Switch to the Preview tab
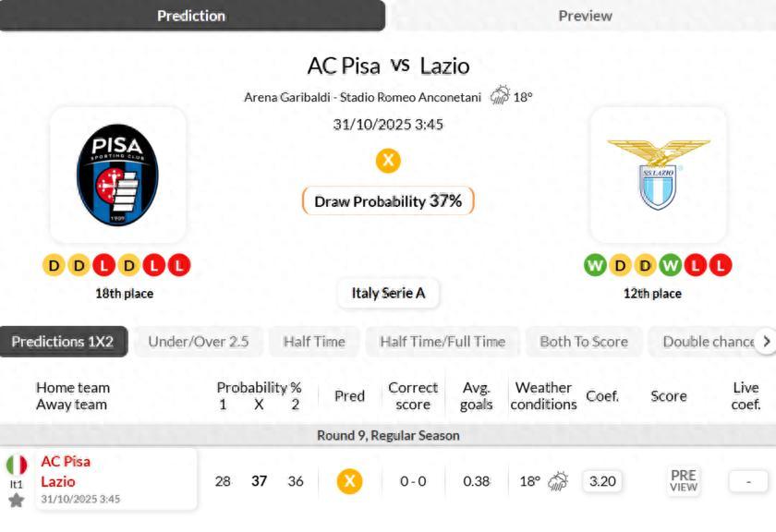This screenshot has width=776, height=532. (x=584, y=16)
